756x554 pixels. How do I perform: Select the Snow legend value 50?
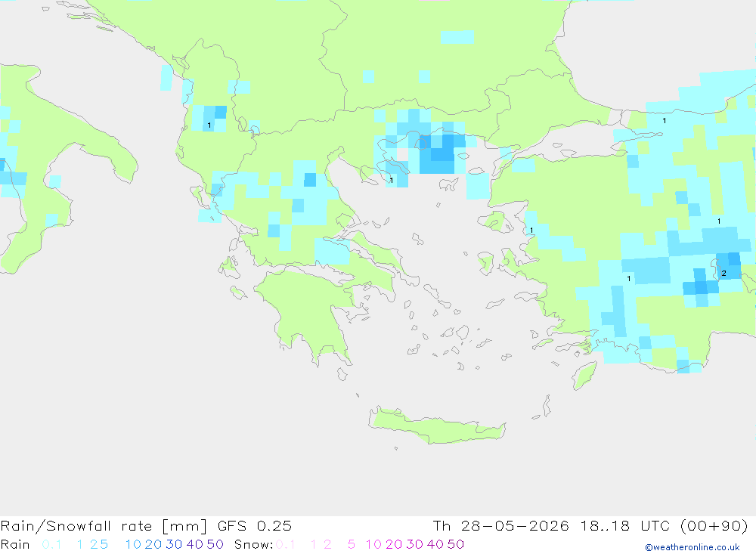coord(456,544)
